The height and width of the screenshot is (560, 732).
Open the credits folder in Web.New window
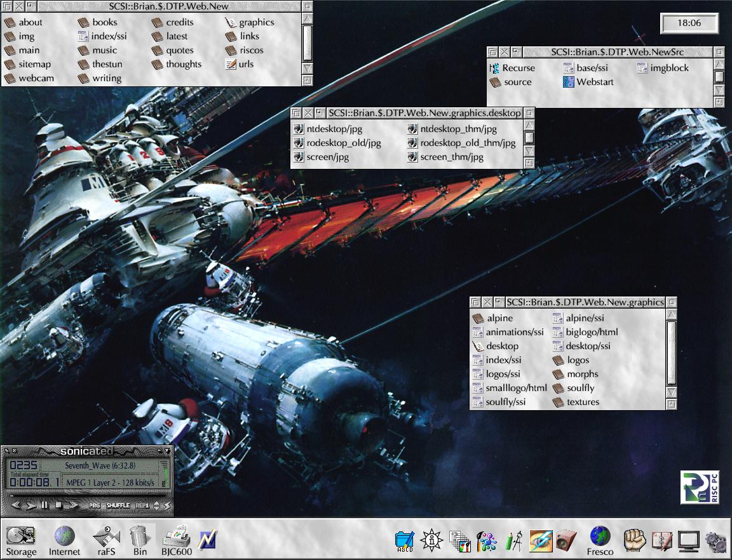coord(172,22)
